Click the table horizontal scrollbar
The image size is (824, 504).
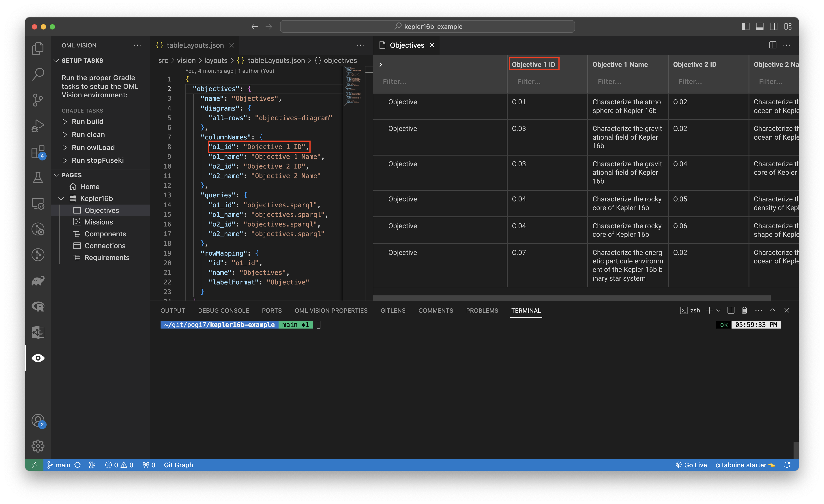[572, 298]
